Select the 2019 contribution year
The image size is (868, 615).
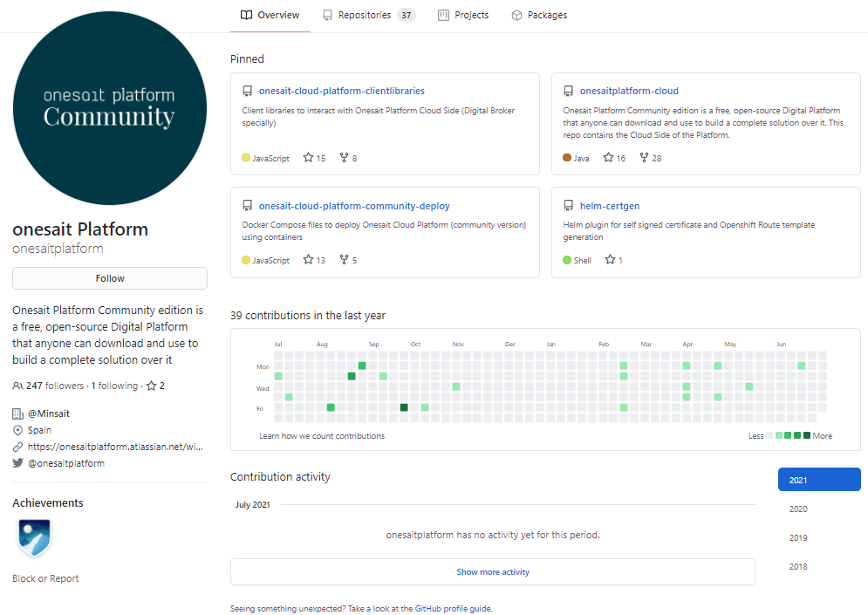tap(798, 537)
